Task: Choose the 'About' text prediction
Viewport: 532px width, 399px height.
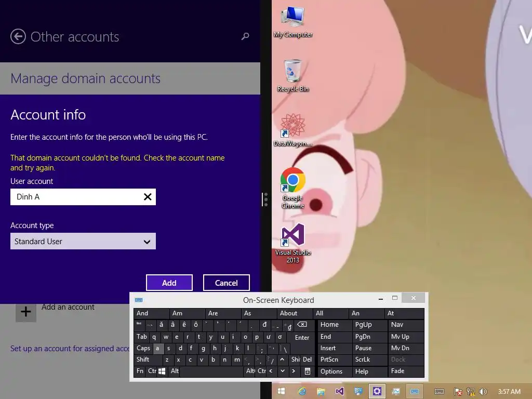Action: point(296,313)
